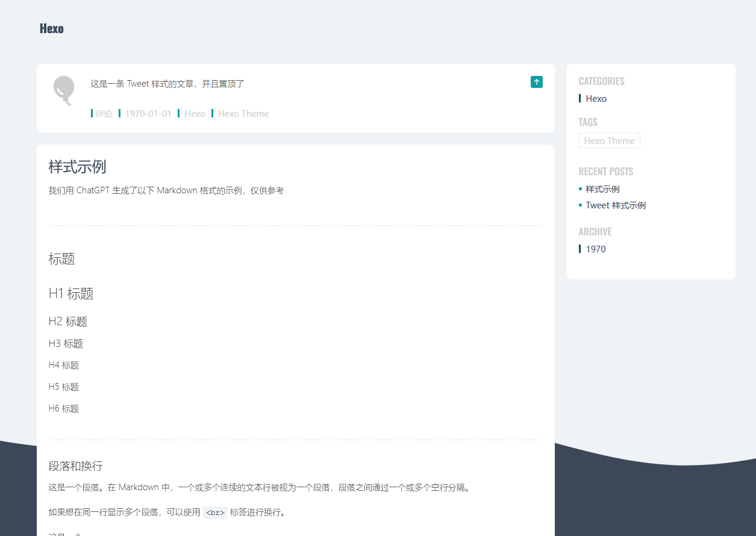
Task: Open the Tweet 样式示例 recent post
Action: coord(616,205)
